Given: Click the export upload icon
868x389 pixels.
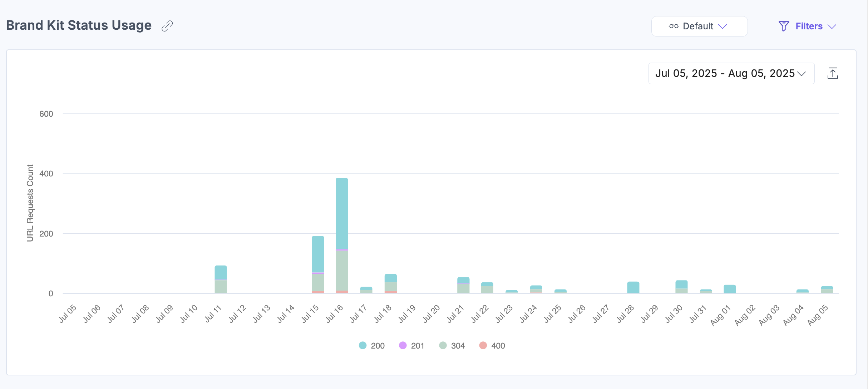Looking at the screenshot, I should point(833,73).
